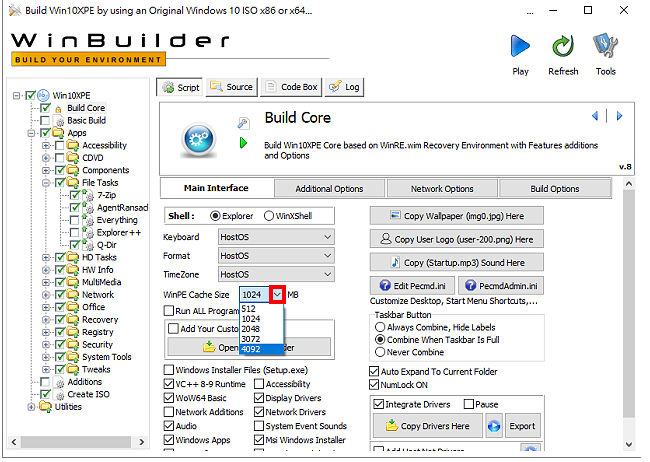This screenshot has width=650, height=462.
Task: Click the Export drivers button
Action: click(522, 426)
